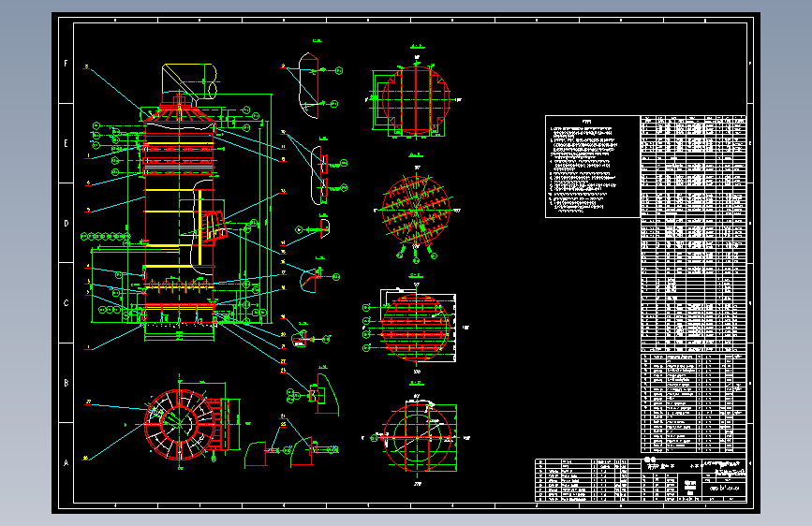Select the top circular section with vertical bars

pyautogui.click(x=415, y=100)
